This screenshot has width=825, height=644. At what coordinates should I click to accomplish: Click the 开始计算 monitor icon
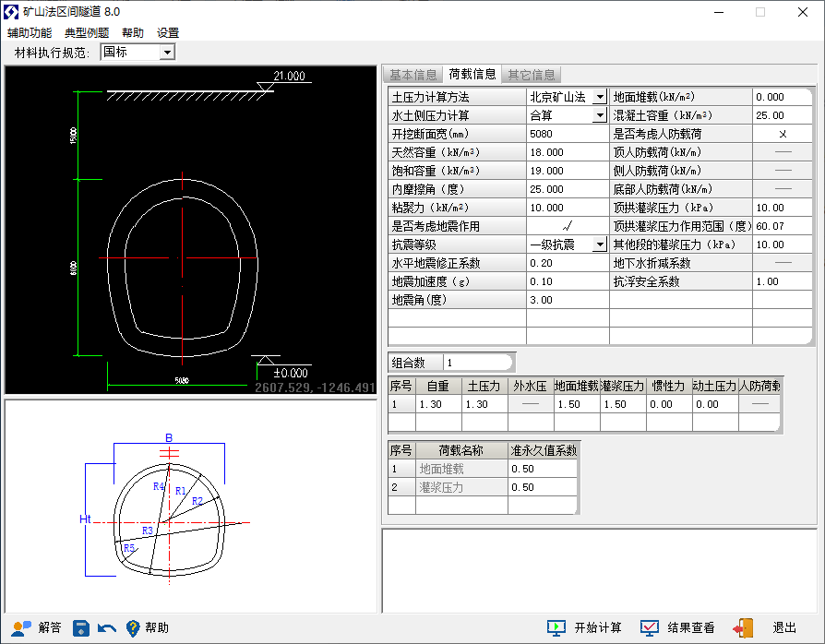click(556, 627)
